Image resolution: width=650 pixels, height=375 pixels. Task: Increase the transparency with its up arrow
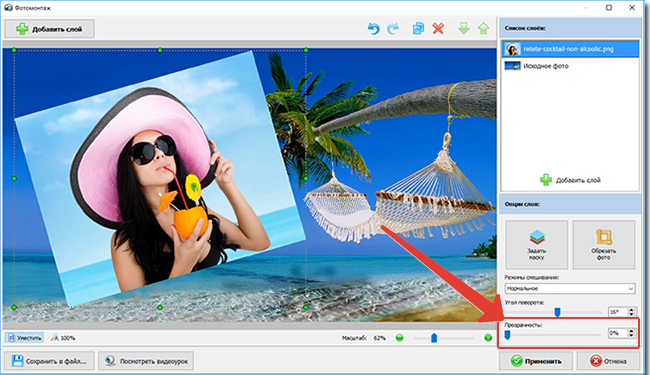pyautogui.click(x=631, y=330)
